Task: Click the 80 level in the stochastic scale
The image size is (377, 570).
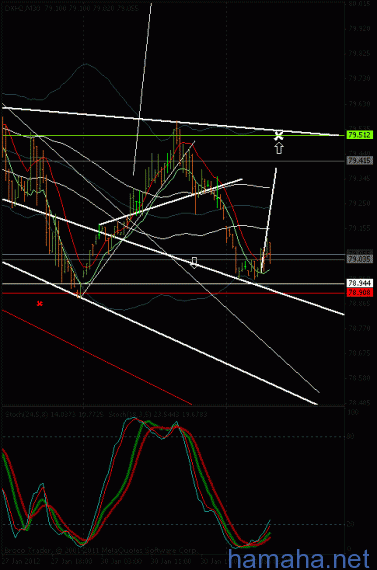Action: tap(350, 436)
